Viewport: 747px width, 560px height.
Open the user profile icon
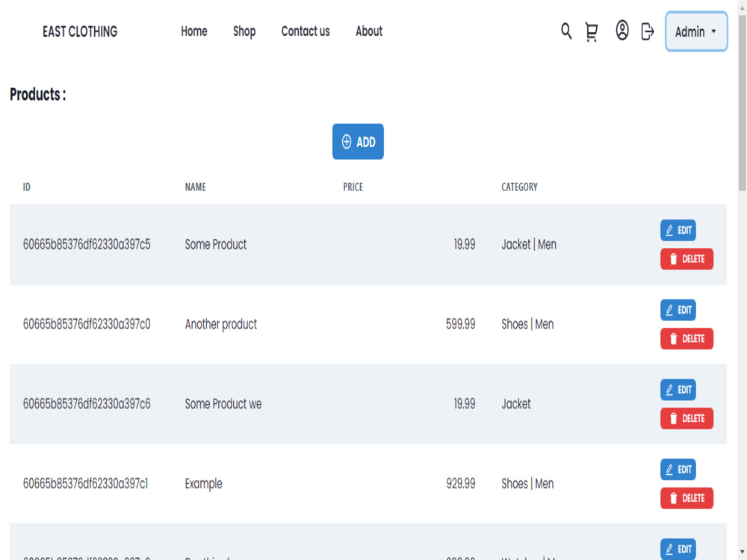(x=622, y=31)
